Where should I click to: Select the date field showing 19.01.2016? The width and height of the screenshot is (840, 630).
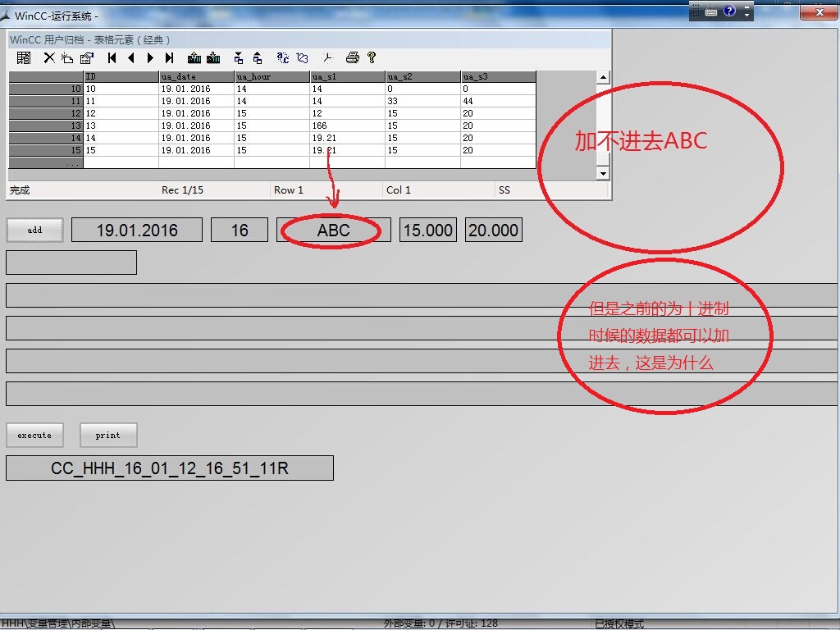(x=137, y=230)
